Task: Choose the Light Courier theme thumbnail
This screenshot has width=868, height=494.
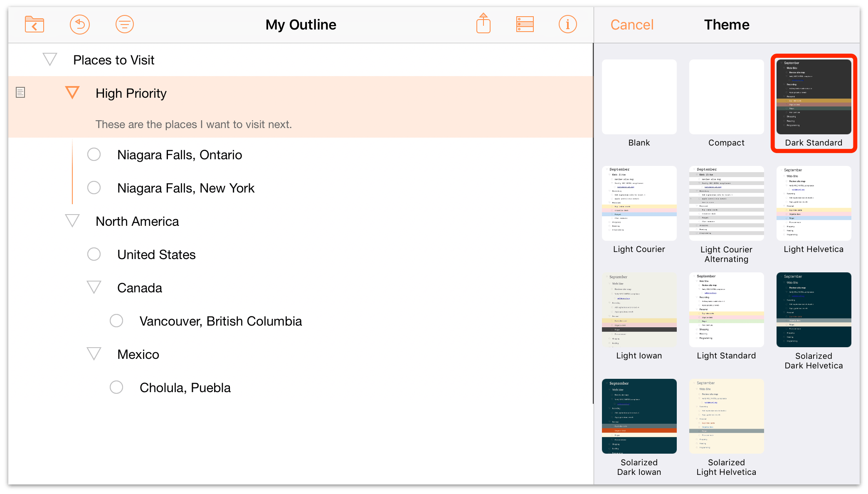Action: click(x=639, y=203)
